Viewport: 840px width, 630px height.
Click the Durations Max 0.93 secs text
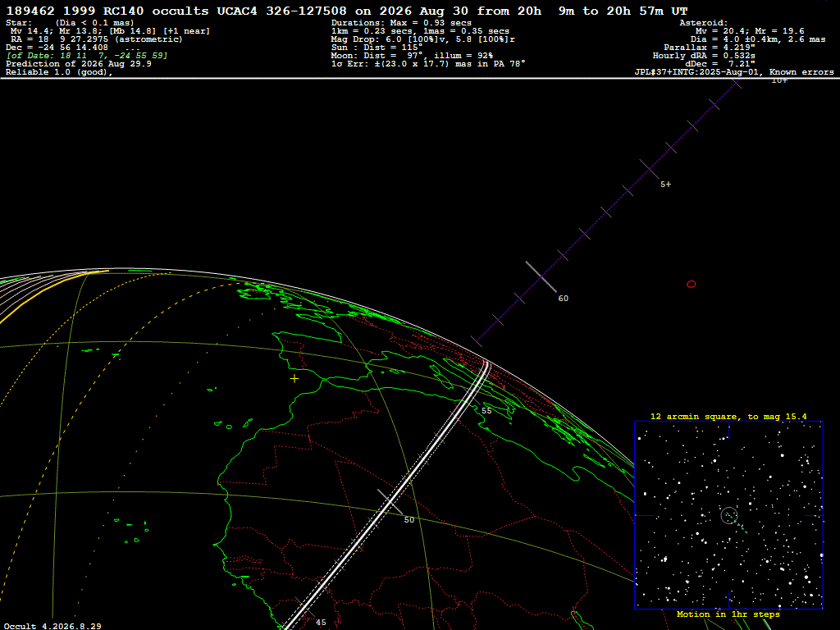click(401, 23)
